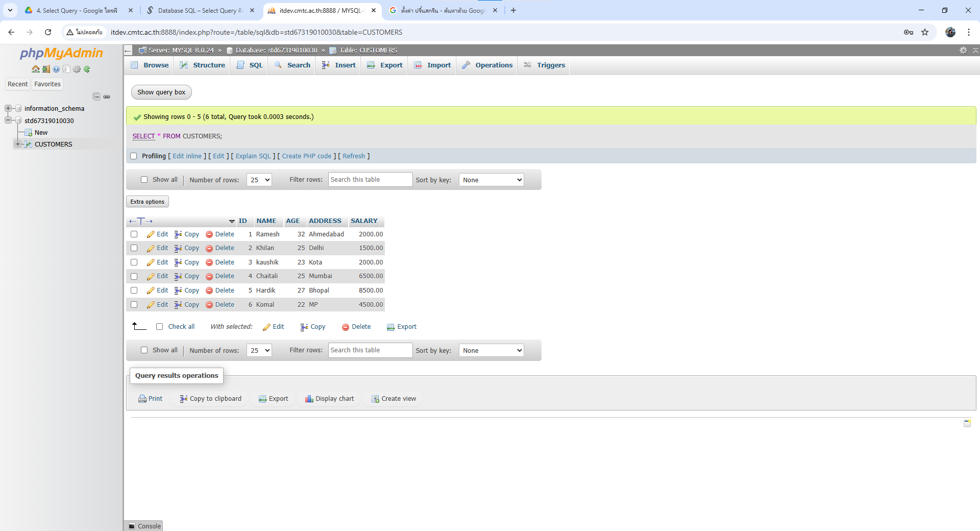980x531 pixels.
Task: Enable the Profiling checkbox
Action: coord(134,156)
